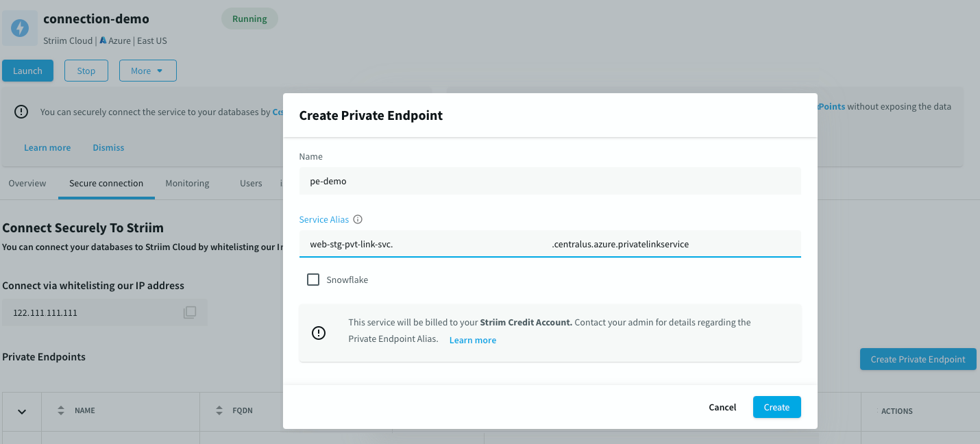Open the billing Learn more link
The height and width of the screenshot is (444, 980).
[x=472, y=340]
